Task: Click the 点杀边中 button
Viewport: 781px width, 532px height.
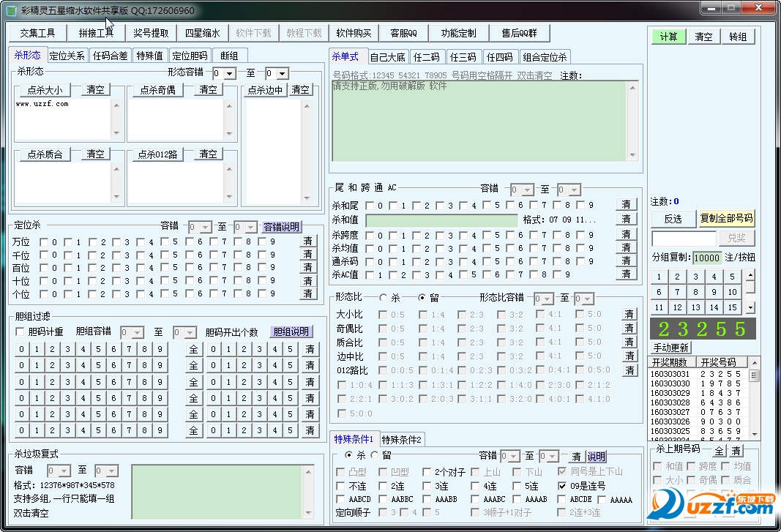Action: point(265,90)
